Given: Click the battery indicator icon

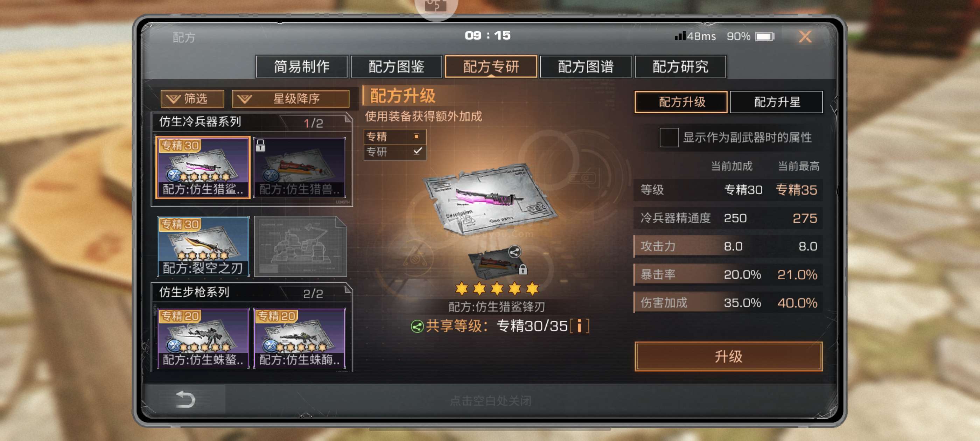Looking at the screenshot, I should coord(765,36).
